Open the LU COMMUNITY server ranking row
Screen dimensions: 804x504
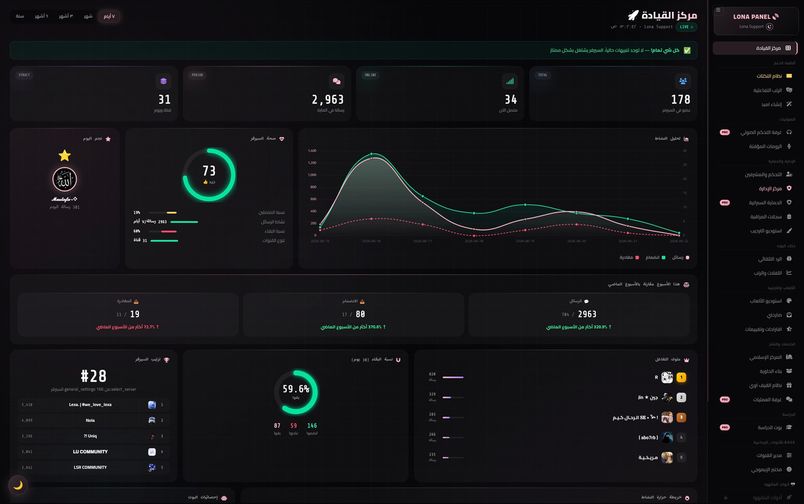pos(93,452)
